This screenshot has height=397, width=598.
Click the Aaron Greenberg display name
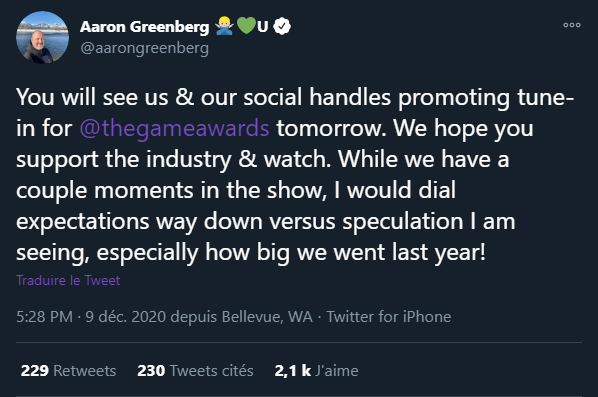coord(145,27)
